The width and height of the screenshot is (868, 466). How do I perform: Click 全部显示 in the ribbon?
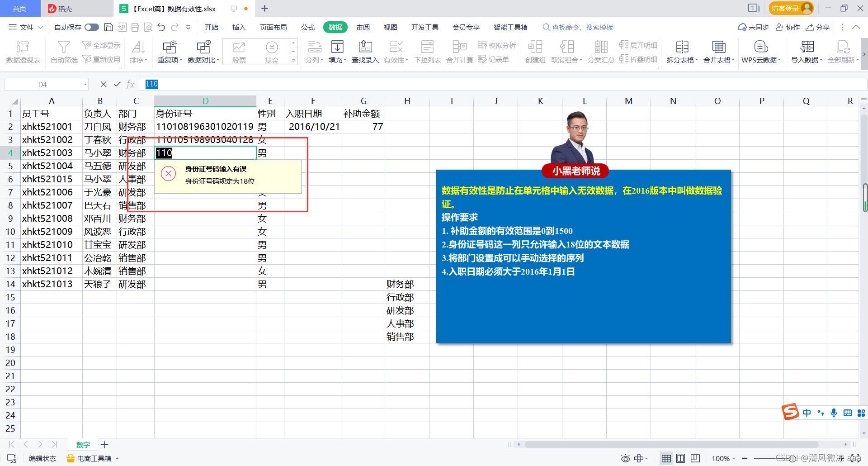101,45
